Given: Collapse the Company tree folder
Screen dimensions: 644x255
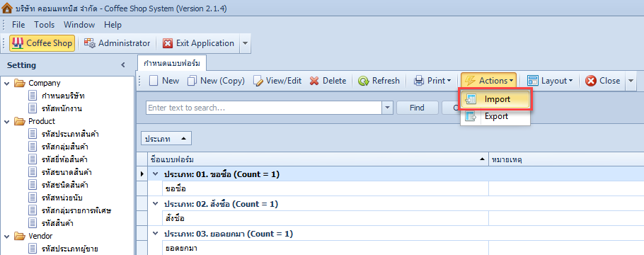Looking at the screenshot, I should (x=6, y=83).
